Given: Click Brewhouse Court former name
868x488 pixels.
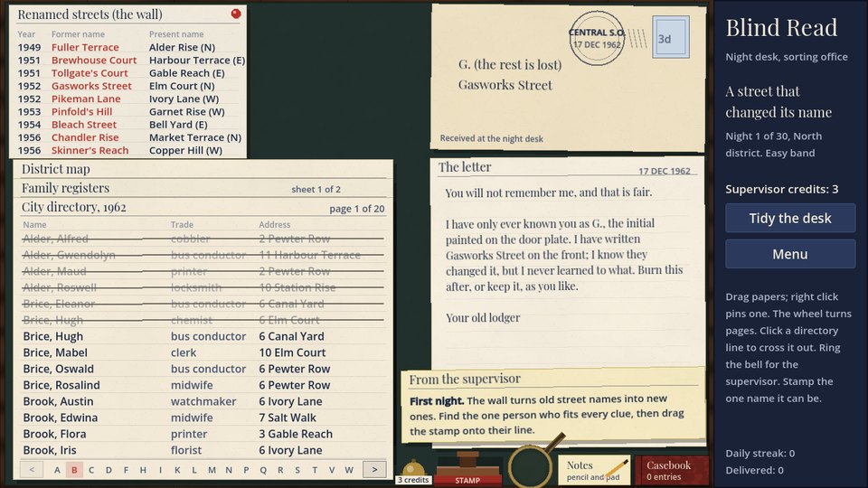Looking at the screenshot, I should point(94,60).
